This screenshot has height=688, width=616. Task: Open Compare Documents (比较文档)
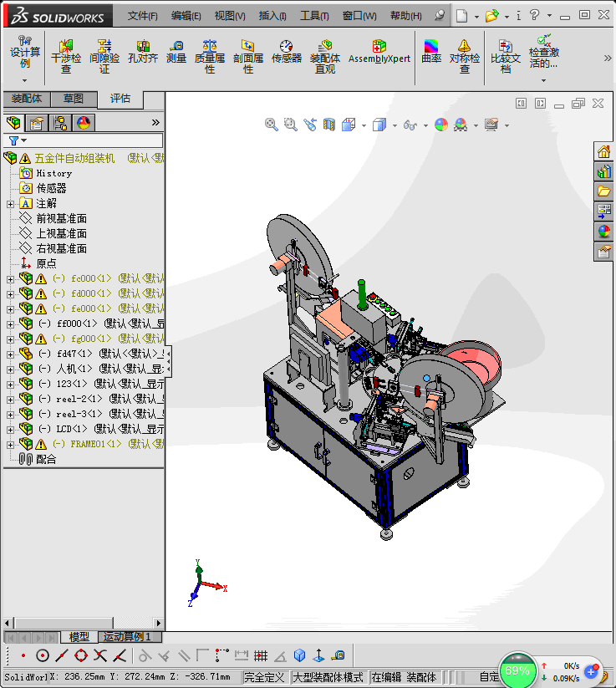point(506,56)
